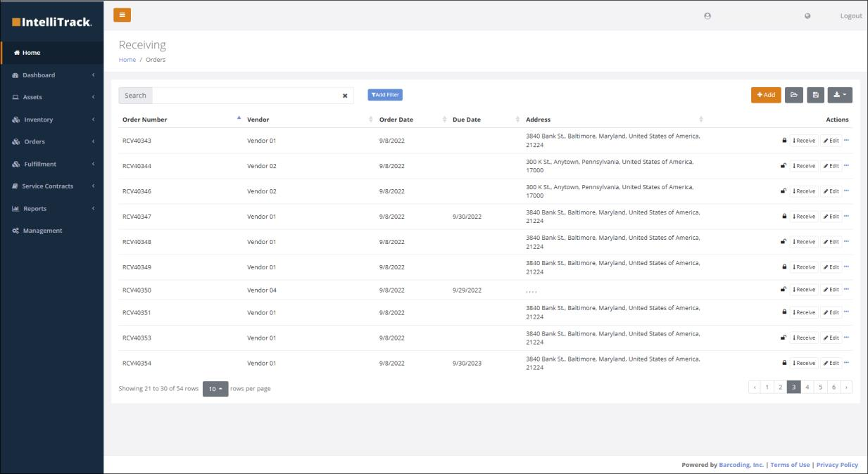Screen dimensions: 868x474
Task: Sort the table by Order Date
Action: (412, 120)
